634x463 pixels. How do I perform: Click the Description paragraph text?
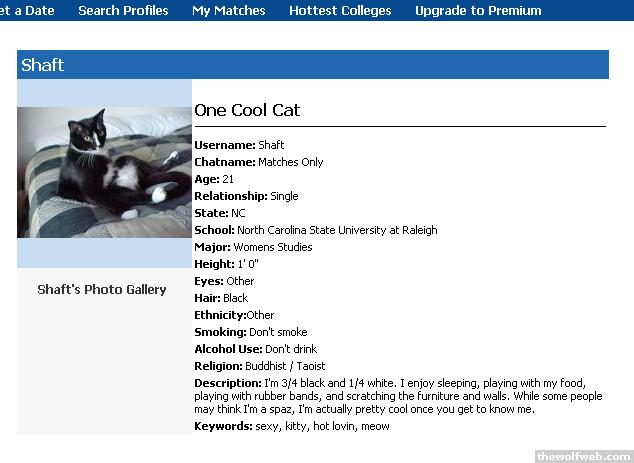(398, 396)
